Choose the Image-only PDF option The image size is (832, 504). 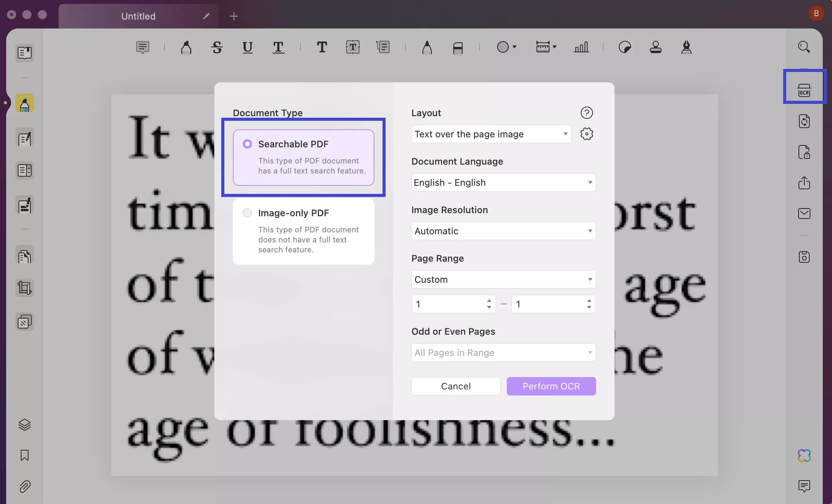(247, 212)
